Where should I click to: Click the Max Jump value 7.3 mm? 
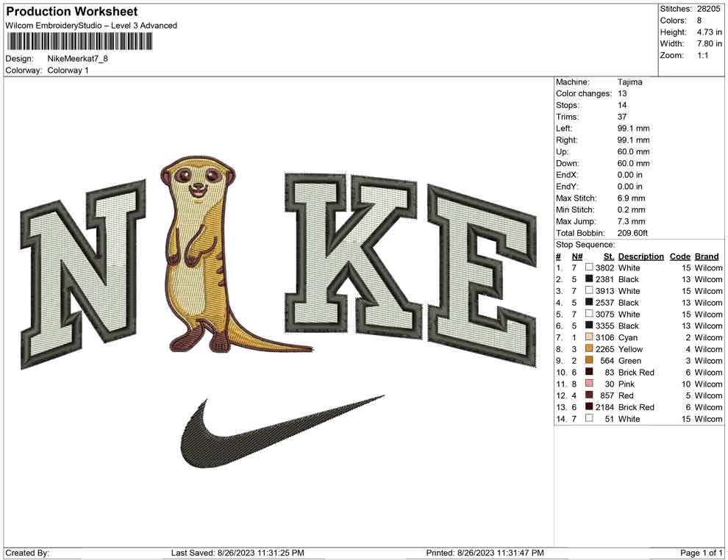tap(632, 221)
